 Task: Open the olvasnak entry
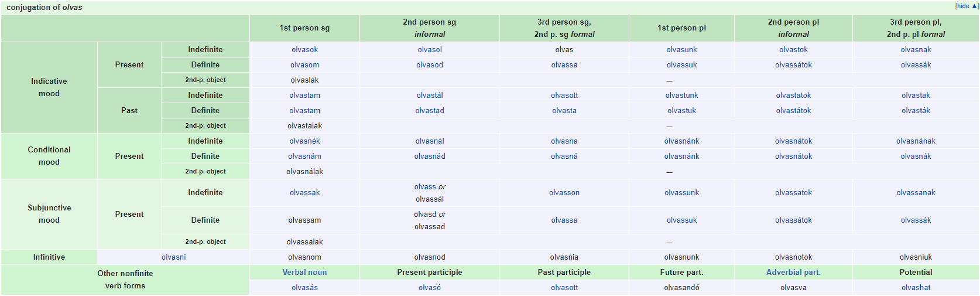916,50
